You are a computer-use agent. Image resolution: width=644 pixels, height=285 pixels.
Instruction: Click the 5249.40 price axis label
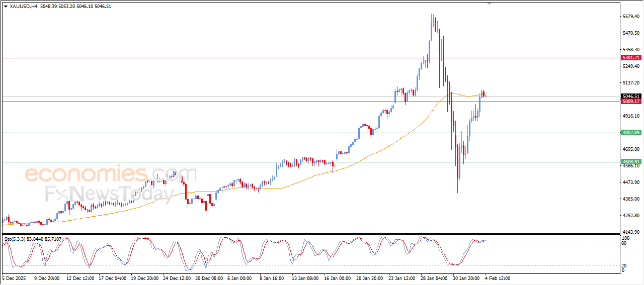click(631, 66)
